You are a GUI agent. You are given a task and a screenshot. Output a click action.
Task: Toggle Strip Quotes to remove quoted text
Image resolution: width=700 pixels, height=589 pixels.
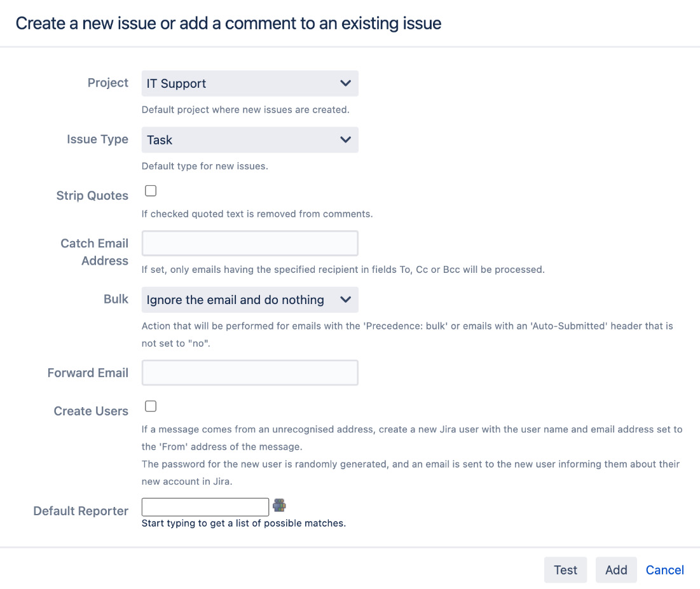tap(150, 190)
